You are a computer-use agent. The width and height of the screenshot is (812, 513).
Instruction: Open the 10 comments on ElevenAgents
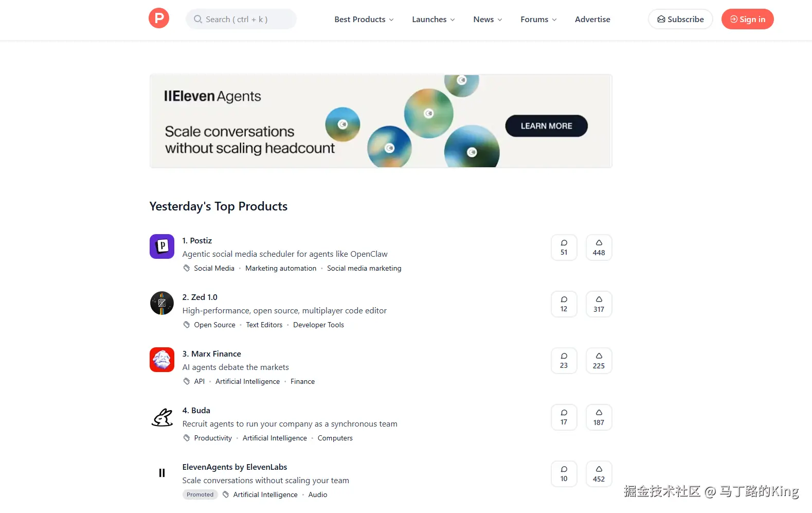(x=564, y=474)
